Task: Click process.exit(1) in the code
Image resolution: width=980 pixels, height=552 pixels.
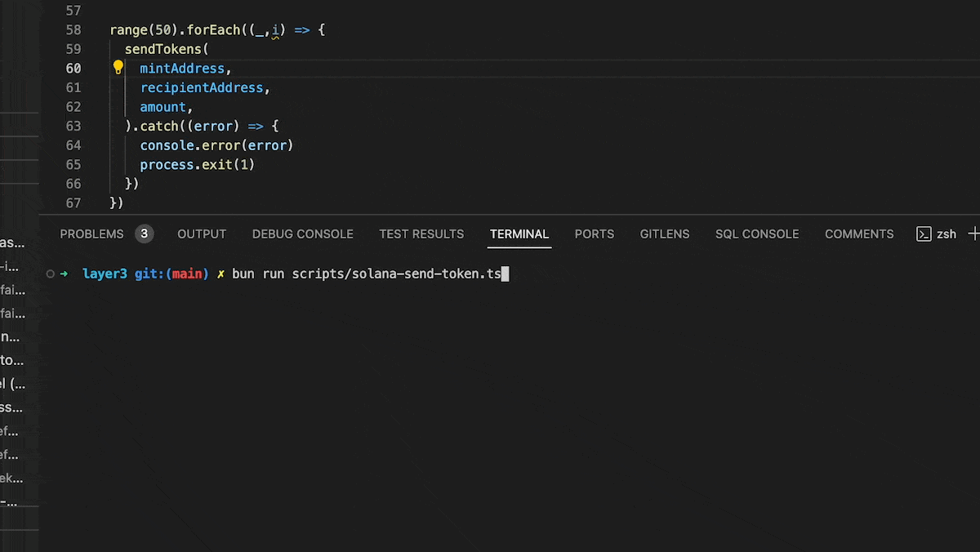Action: (198, 164)
